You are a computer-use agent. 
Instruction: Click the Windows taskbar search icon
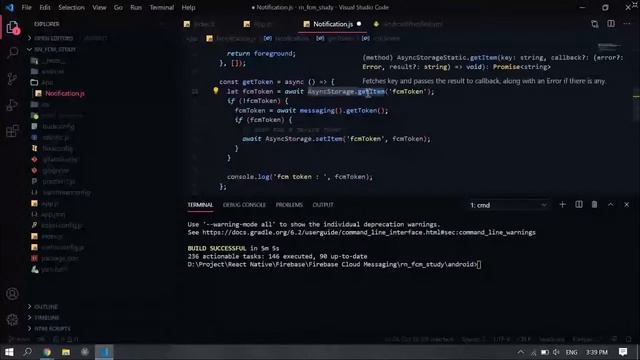tap(27, 352)
